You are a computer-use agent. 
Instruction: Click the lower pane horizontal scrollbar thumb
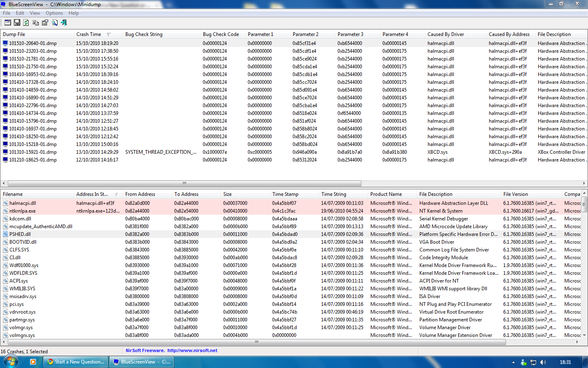(x=256, y=342)
